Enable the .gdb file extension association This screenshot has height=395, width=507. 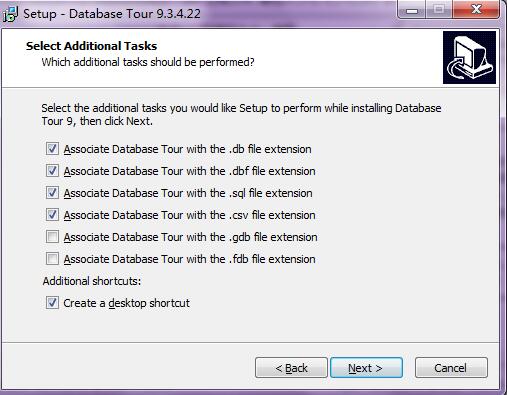(x=52, y=237)
